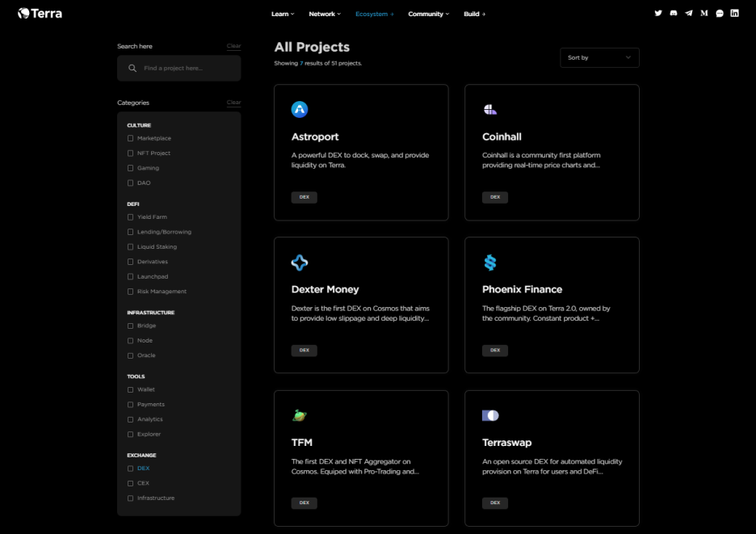Check the Marketplace category box
The image size is (756, 534).
click(x=130, y=138)
